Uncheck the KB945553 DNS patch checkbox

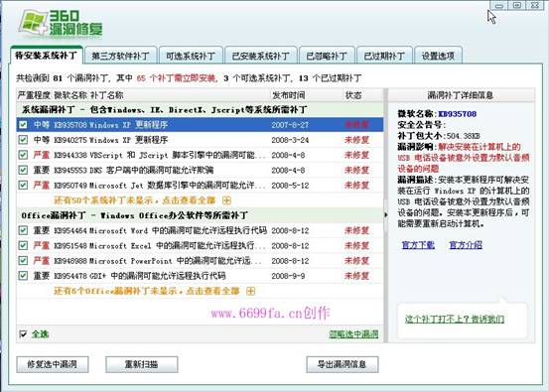[23, 170]
